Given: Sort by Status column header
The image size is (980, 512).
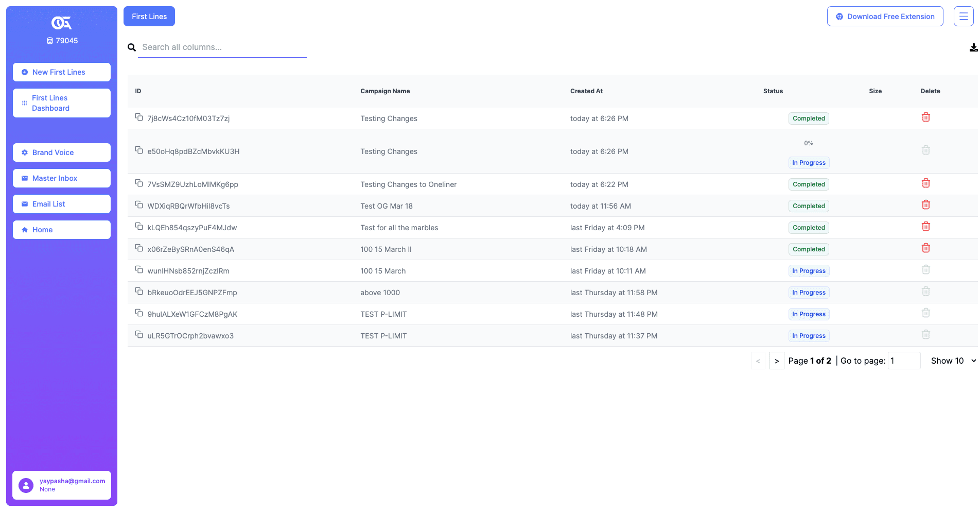Looking at the screenshot, I should coord(773,91).
